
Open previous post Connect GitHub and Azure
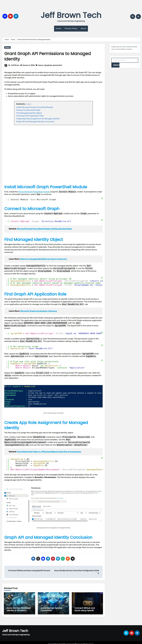pyautogui.click(x=29, y=570)
